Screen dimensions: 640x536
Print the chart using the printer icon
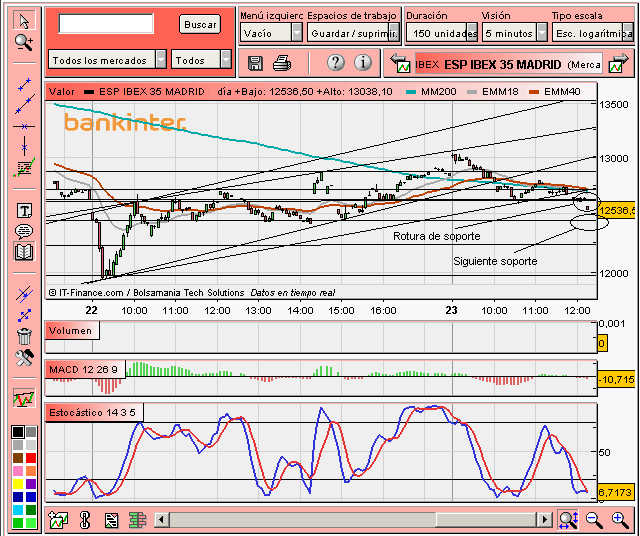(x=282, y=63)
